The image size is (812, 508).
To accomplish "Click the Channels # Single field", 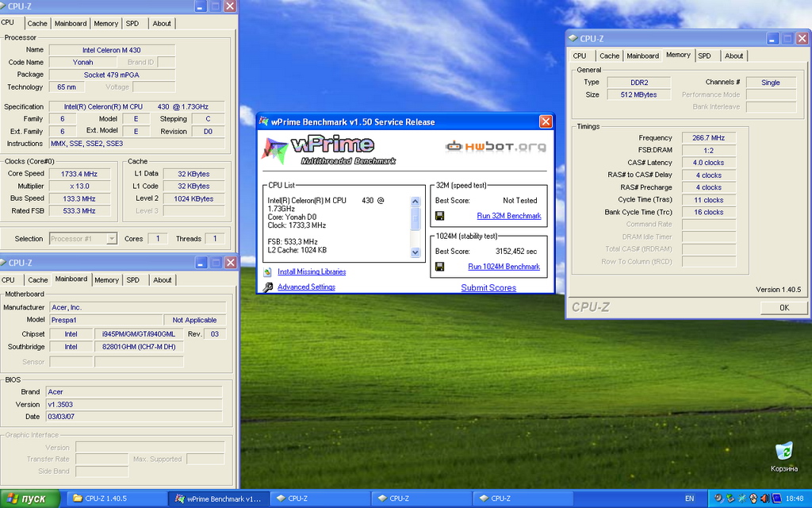I will [771, 83].
